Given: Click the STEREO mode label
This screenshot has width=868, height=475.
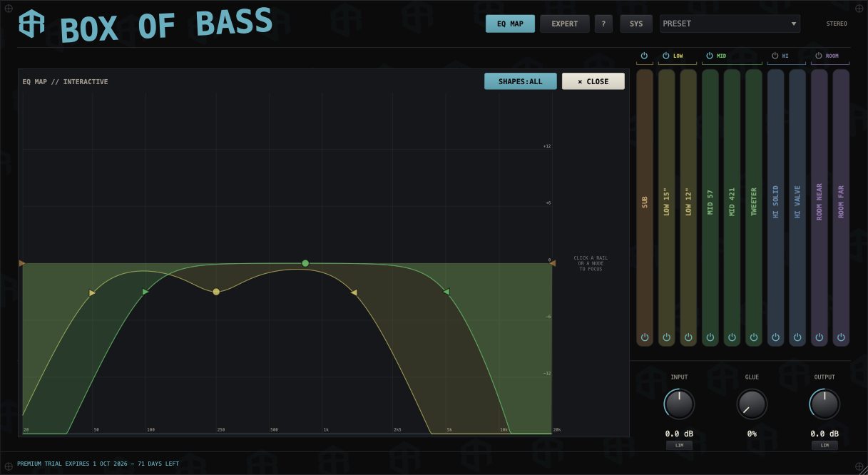Looking at the screenshot, I should pos(837,24).
